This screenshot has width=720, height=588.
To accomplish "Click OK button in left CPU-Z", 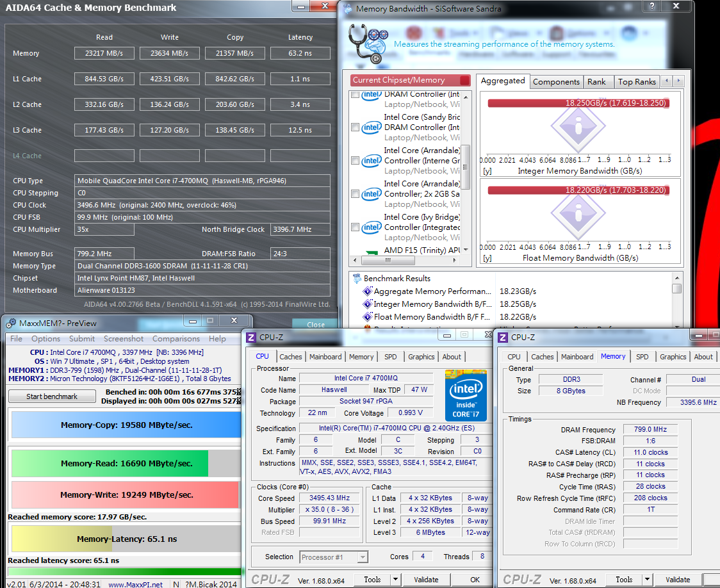I will coord(475,580).
